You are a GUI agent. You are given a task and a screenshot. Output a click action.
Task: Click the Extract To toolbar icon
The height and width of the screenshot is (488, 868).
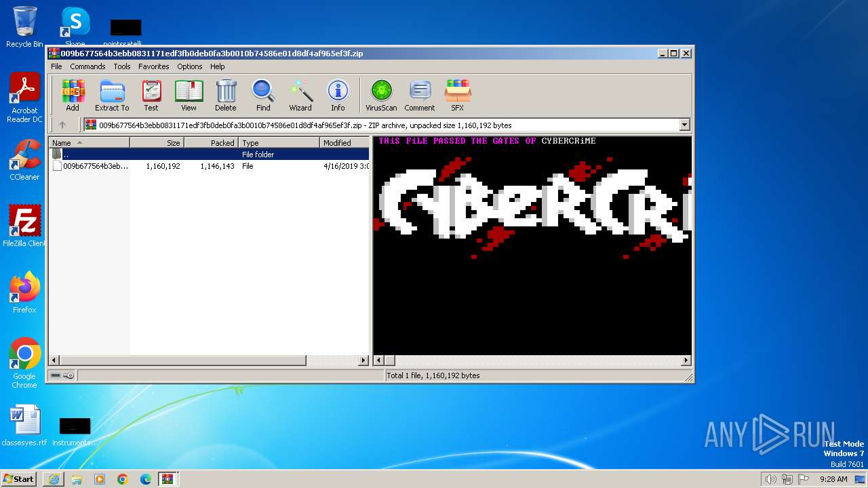112,95
